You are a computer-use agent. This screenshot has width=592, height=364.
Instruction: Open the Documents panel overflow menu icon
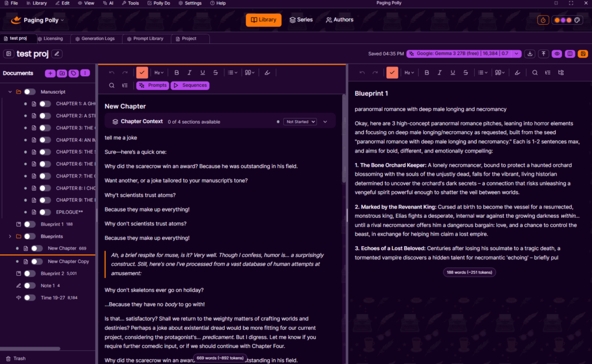click(84, 73)
